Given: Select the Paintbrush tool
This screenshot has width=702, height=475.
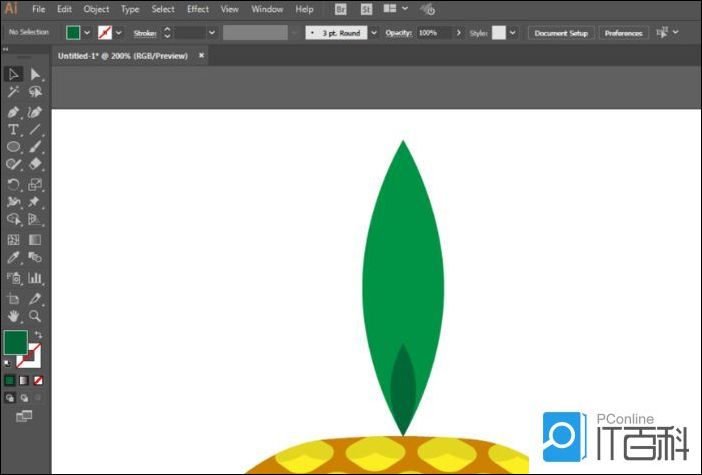Looking at the screenshot, I should tap(35, 147).
